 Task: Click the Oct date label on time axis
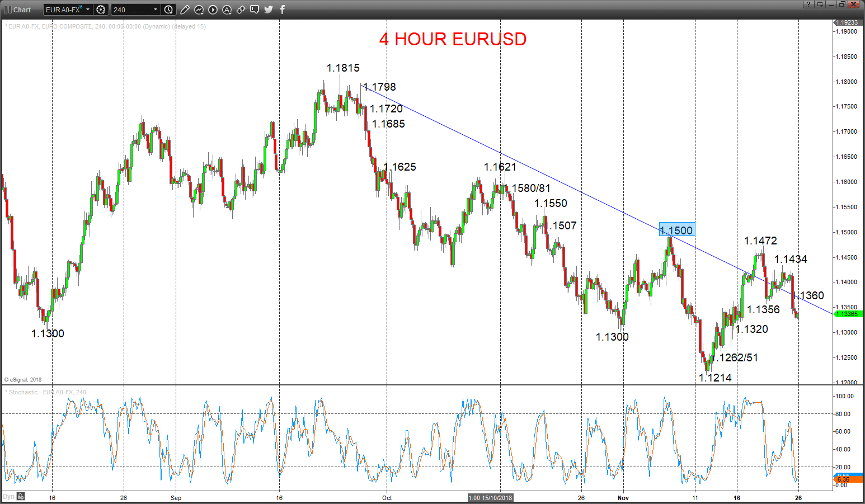pos(387,498)
